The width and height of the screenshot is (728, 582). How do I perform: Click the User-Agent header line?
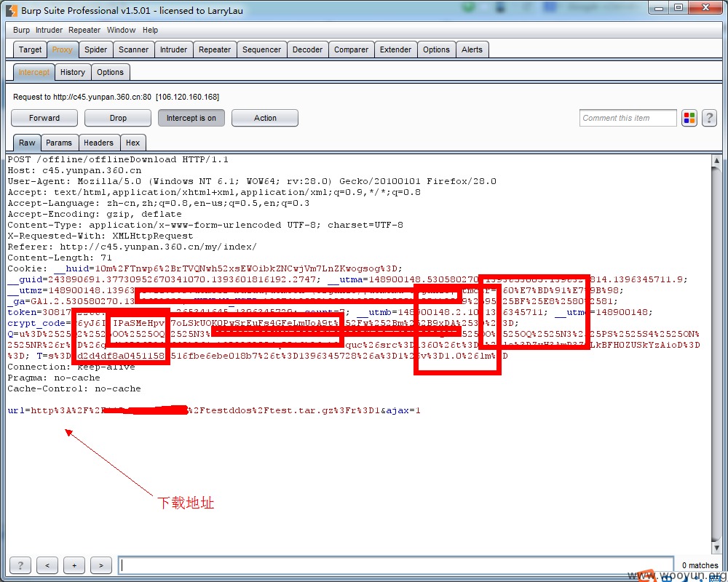click(252, 181)
